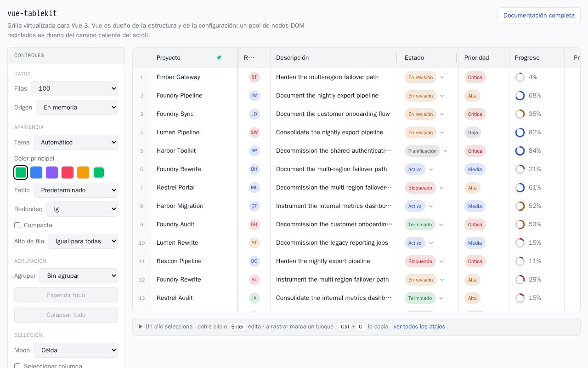
Task: Select the ML avatar in Kestrel Portal row
Action: pyautogui.click(x=254, y=188)
